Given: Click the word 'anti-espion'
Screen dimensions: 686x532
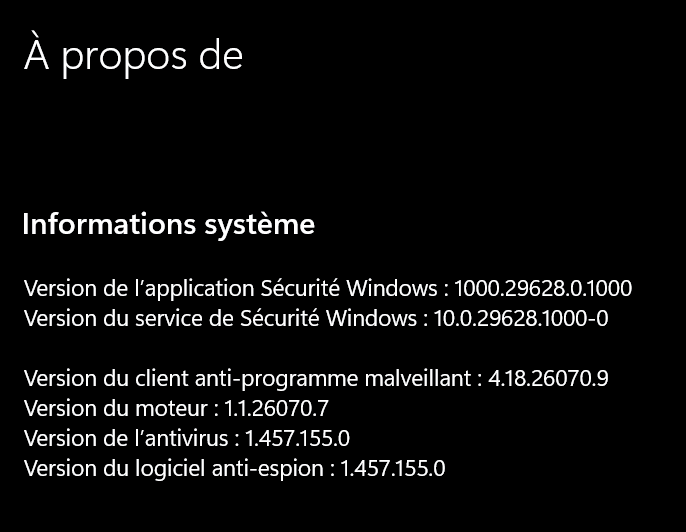Looking at the screenshot, I should (x=268, y=470).
